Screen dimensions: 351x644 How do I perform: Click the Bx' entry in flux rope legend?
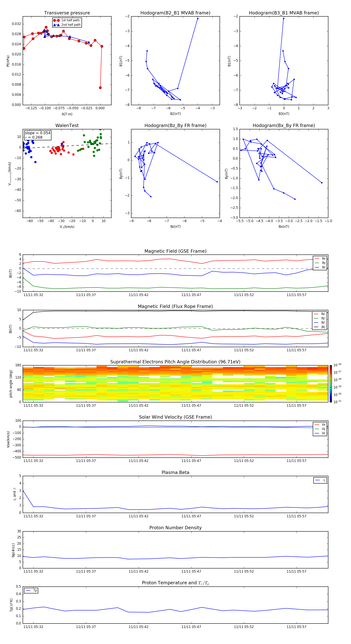320,314
